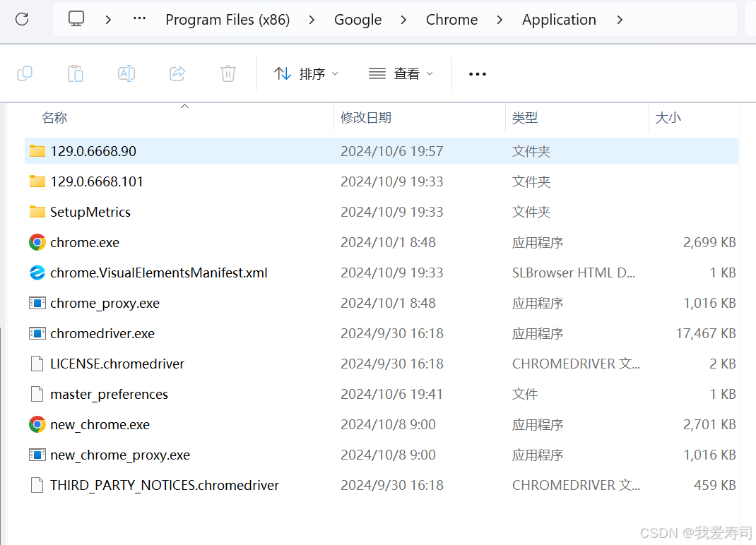Select the master_preferences file icon
The image size is (756, 545).
[37, 394]
